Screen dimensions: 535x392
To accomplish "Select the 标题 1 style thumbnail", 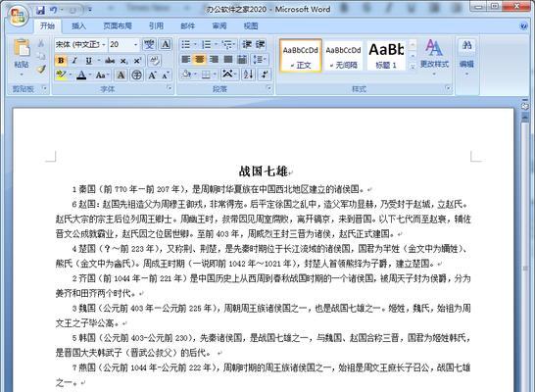I will [387, 55].
